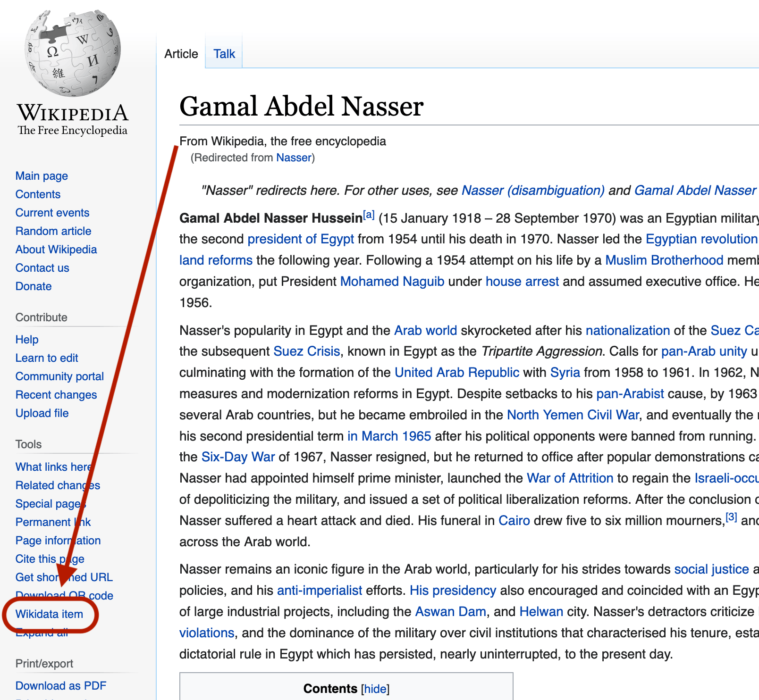The height and width of the screenshot is (700, 759).
Task: Open United Arab Republic link
Action: pos(457,373)
